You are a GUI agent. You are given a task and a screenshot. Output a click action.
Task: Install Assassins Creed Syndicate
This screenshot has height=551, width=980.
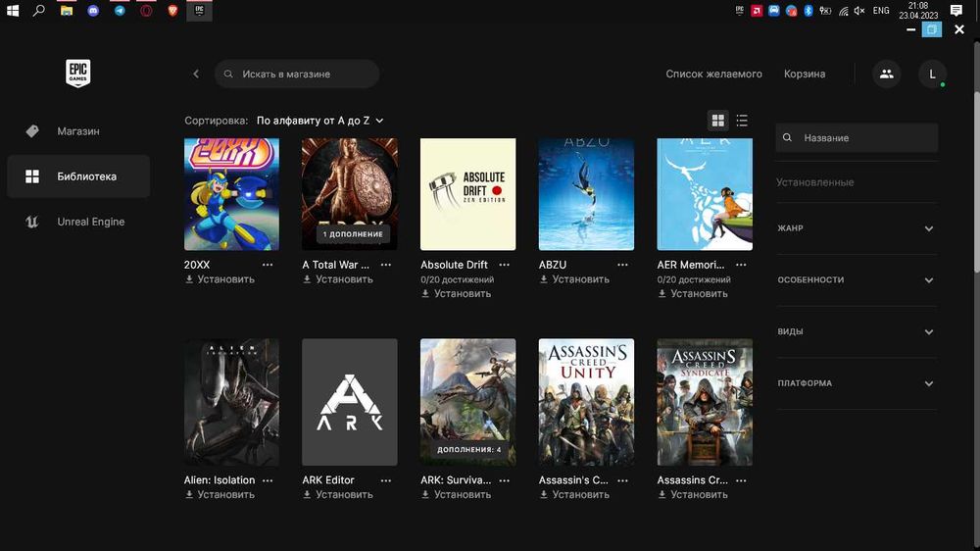coord(693,495)
